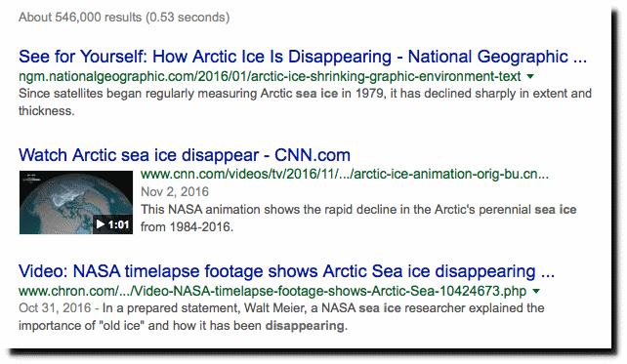Open the NASA timelapse footage video result

point(287,271)
